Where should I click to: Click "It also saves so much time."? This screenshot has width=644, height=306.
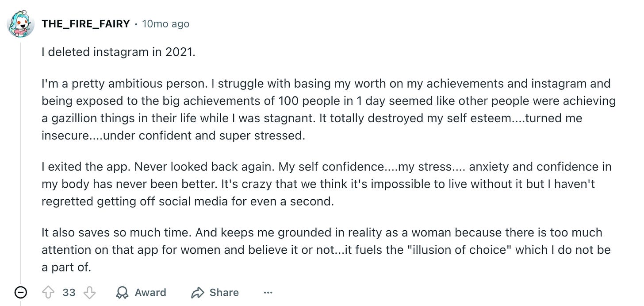117,232
